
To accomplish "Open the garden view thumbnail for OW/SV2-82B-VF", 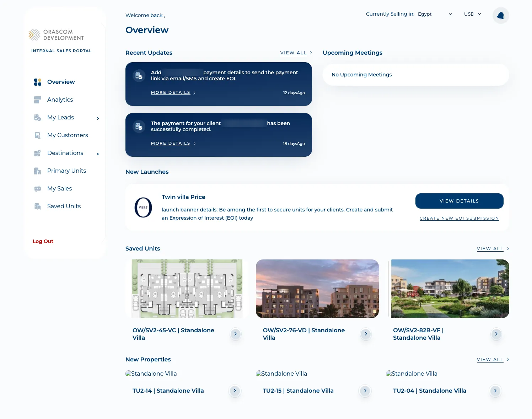I will [x=448, y=289].
